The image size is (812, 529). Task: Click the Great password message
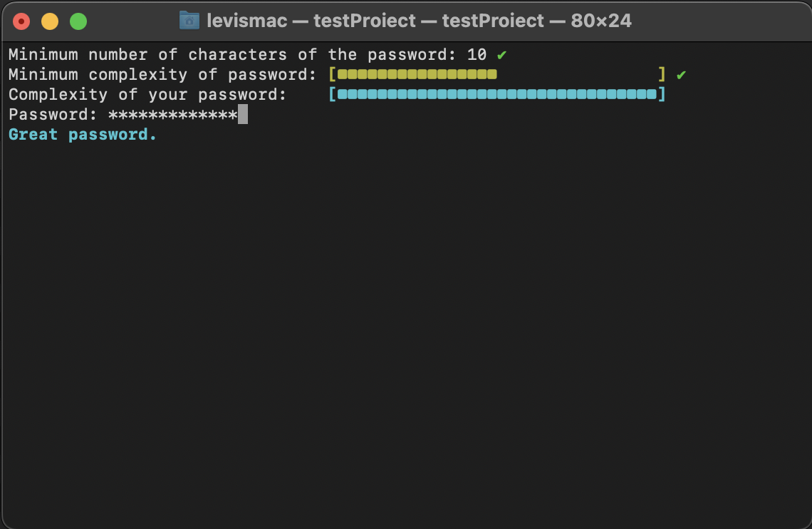(82, 134)
